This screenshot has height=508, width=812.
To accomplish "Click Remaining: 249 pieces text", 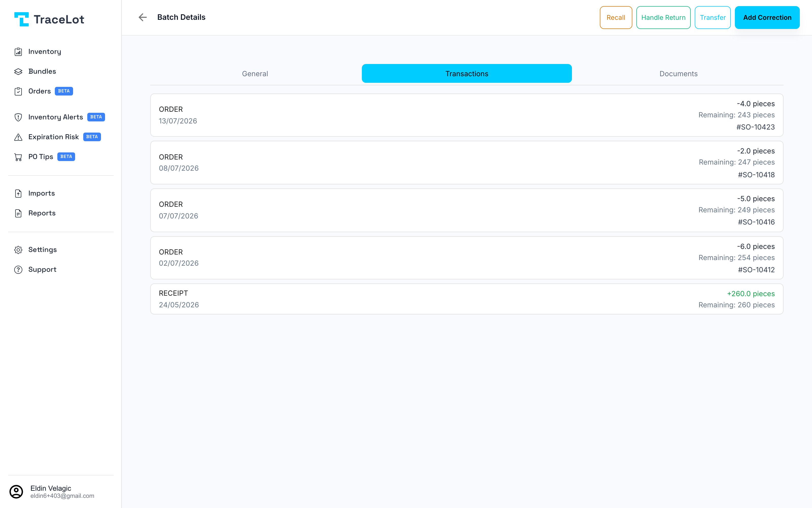I will (736, 210).
